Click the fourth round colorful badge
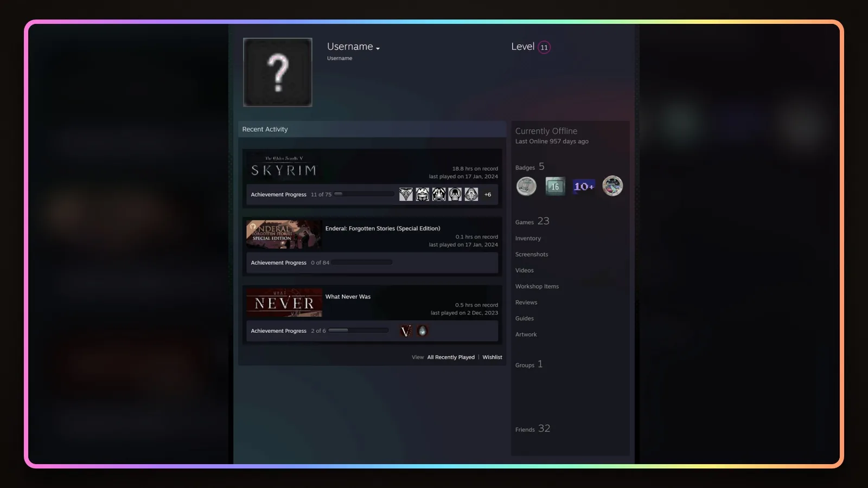This screenshot has height=488, width=868. tap(612, 186)
